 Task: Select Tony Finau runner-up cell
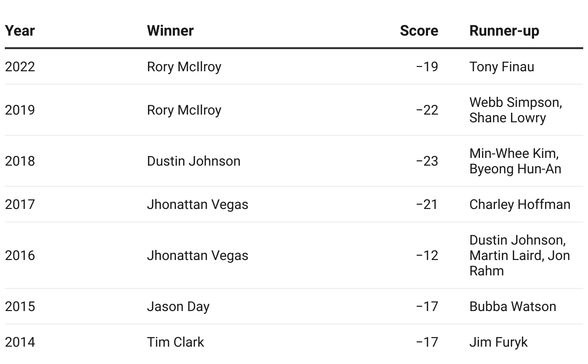click(502, 66)
